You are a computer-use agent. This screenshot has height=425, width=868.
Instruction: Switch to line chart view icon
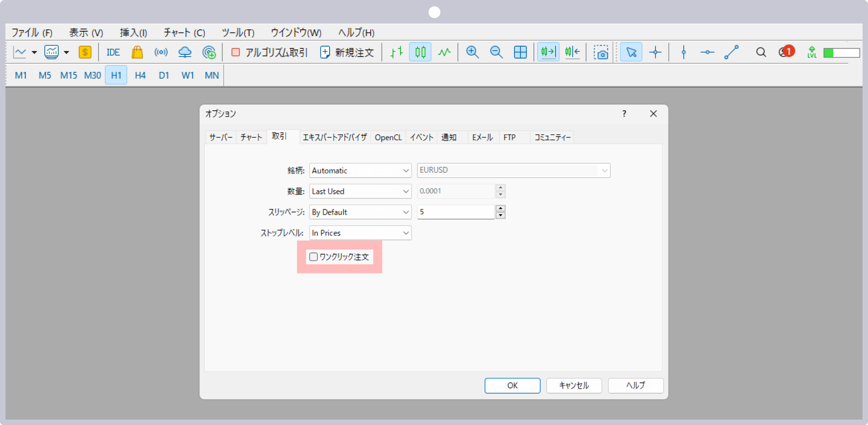(x=444, y=52)
